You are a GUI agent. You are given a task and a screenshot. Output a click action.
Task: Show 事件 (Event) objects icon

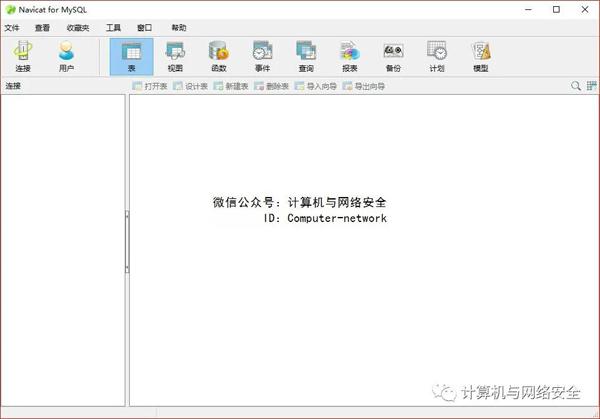pyautogui.click(x=262, y=57)
